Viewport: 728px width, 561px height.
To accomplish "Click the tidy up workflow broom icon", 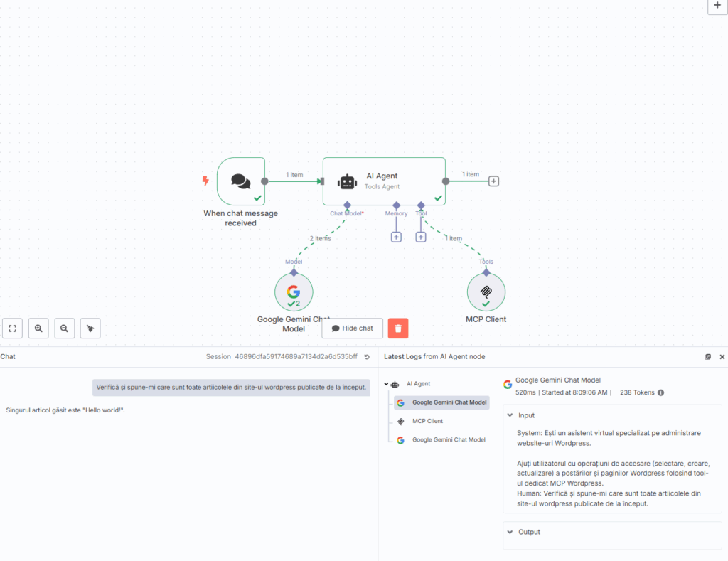I will coord(90,328).
